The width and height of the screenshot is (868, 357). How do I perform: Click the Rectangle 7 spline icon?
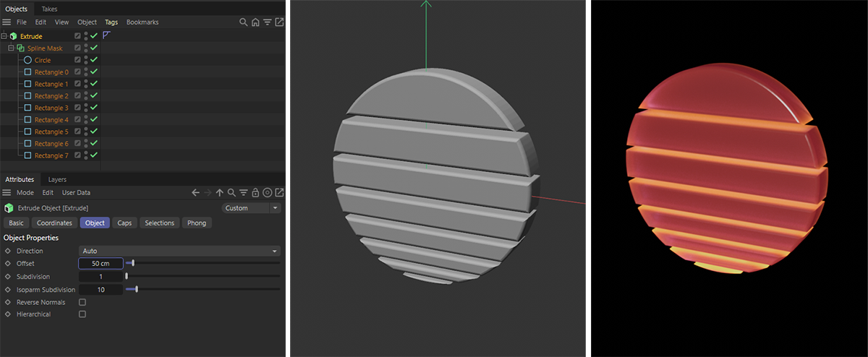tap(27, 155)
